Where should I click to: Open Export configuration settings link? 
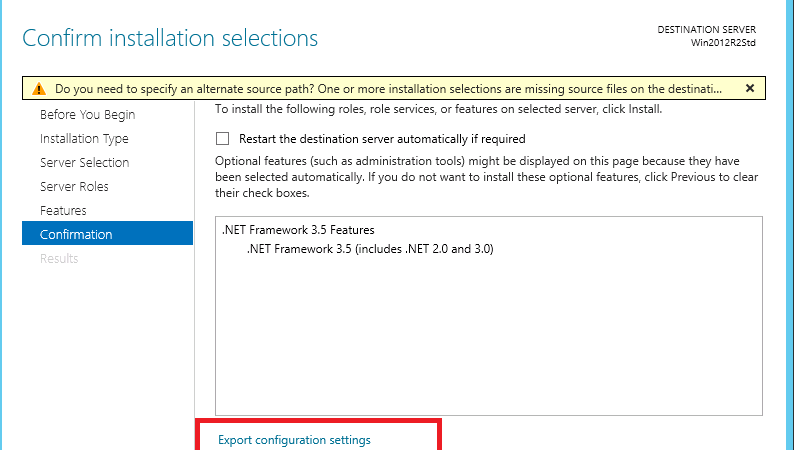click(294, 440)
